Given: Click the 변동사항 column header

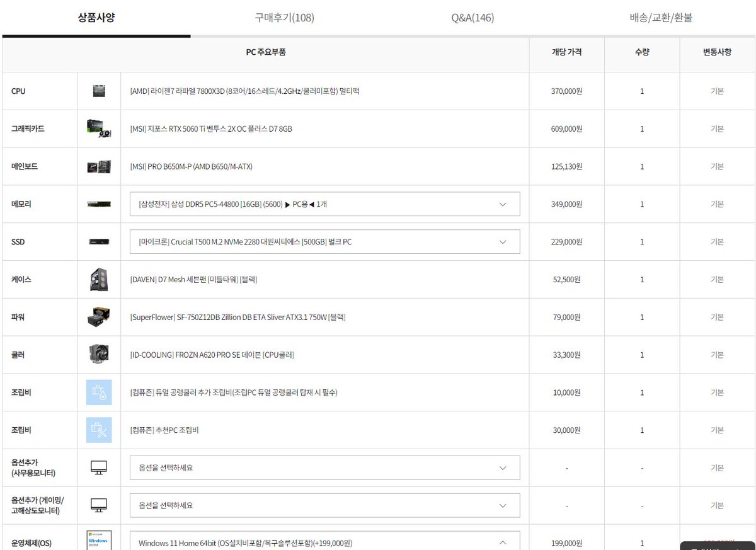Looking at the screenshot, I should [x=717, y=52].
